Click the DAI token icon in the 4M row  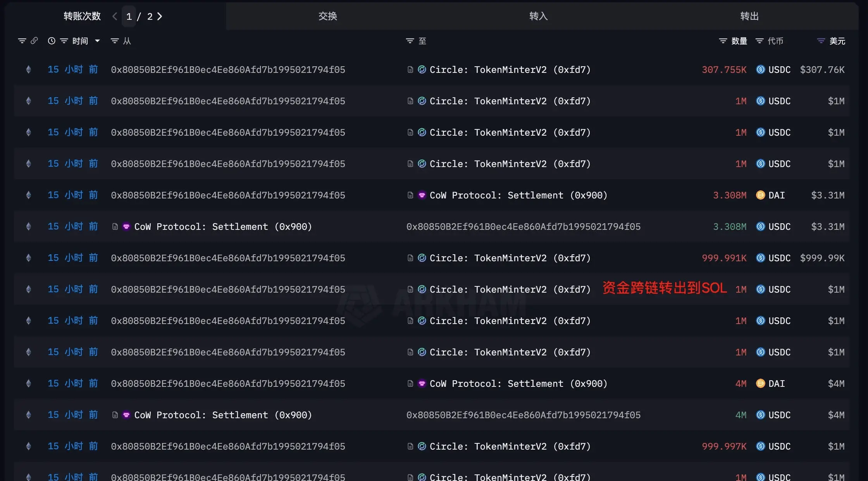(x=760, y=384)
